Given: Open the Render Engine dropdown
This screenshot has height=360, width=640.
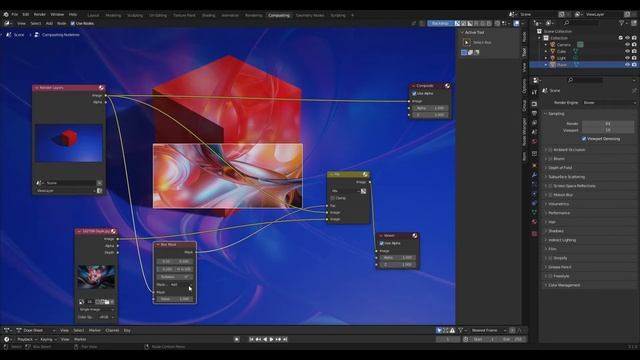Looking at the screenshot, I should (609, 102).
